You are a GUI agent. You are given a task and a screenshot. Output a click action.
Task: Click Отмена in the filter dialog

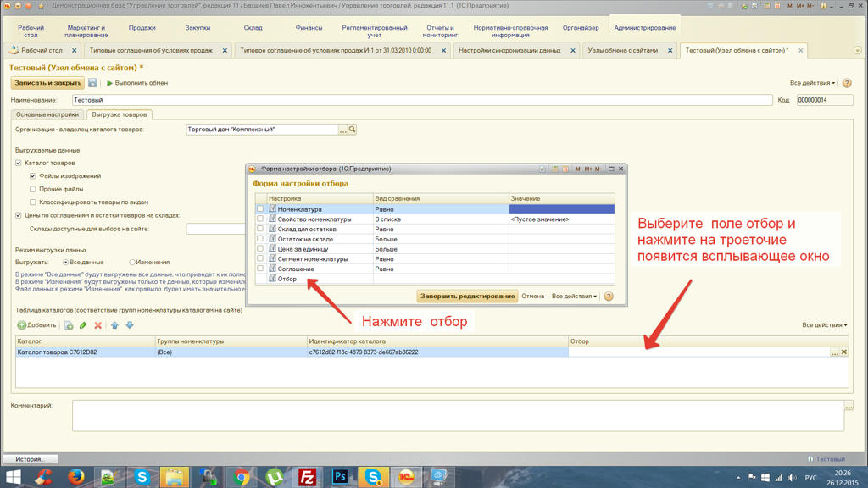533,297
